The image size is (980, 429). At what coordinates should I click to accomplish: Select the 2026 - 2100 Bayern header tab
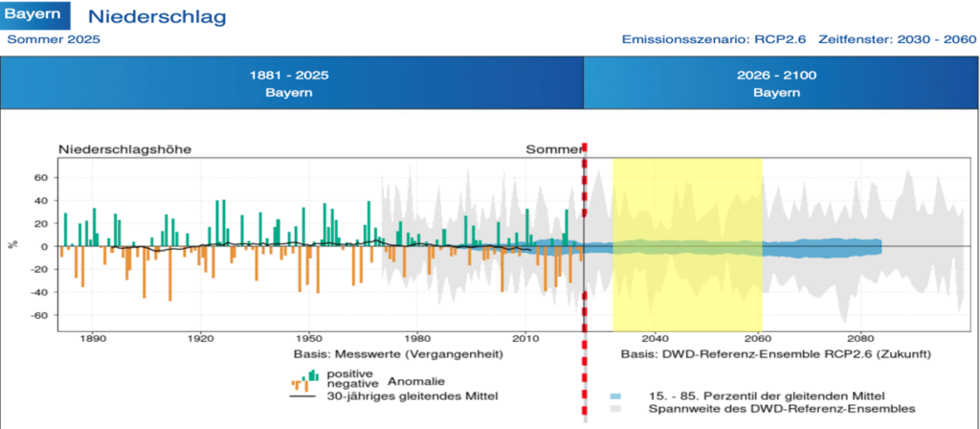coord(776,83)
